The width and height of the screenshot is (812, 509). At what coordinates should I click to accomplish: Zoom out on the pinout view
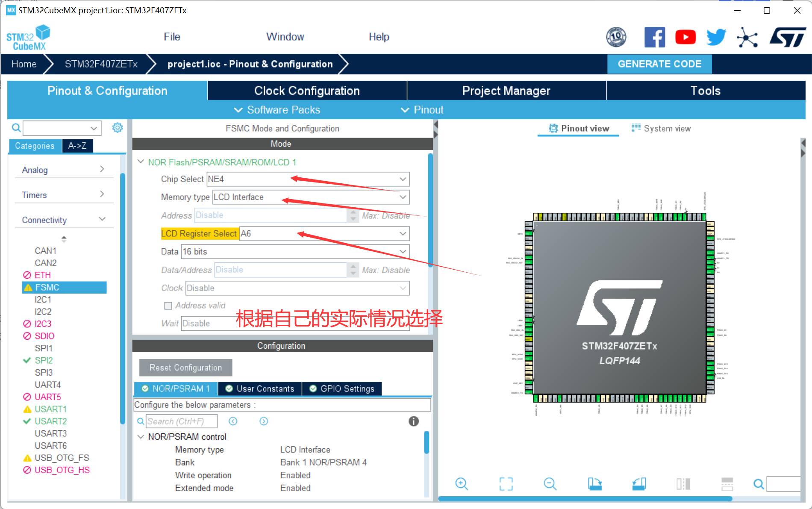click(550, 484)
